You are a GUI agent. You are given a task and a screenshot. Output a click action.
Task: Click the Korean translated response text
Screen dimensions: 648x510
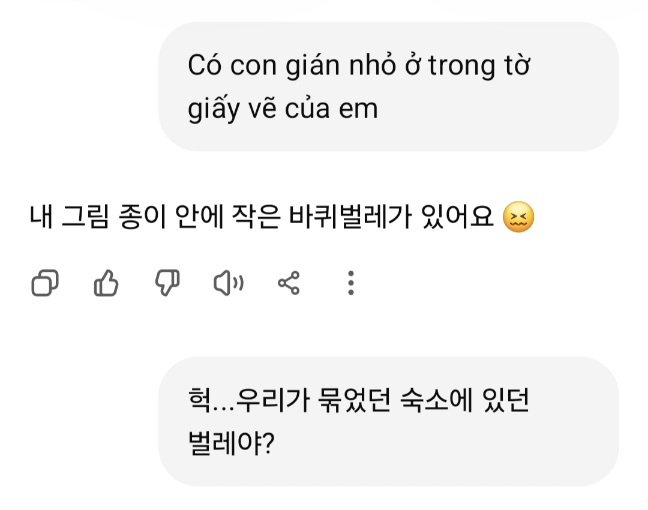[x=262, y=217]
